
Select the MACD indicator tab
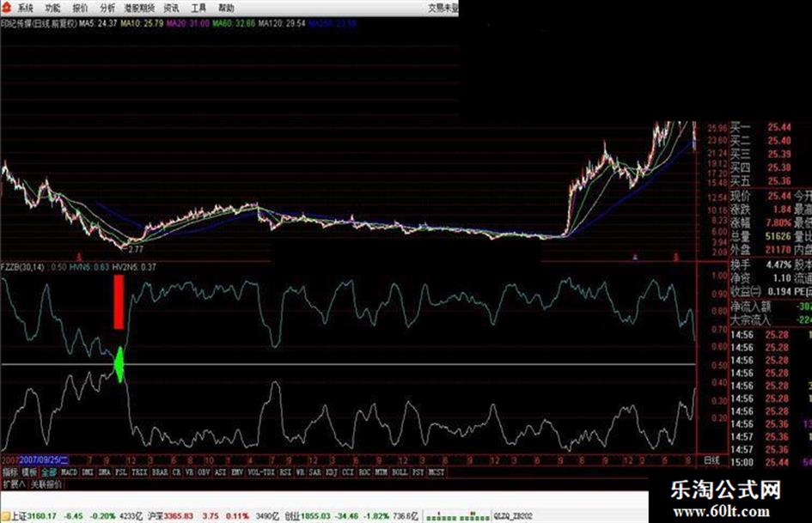(x=69, y=472)
